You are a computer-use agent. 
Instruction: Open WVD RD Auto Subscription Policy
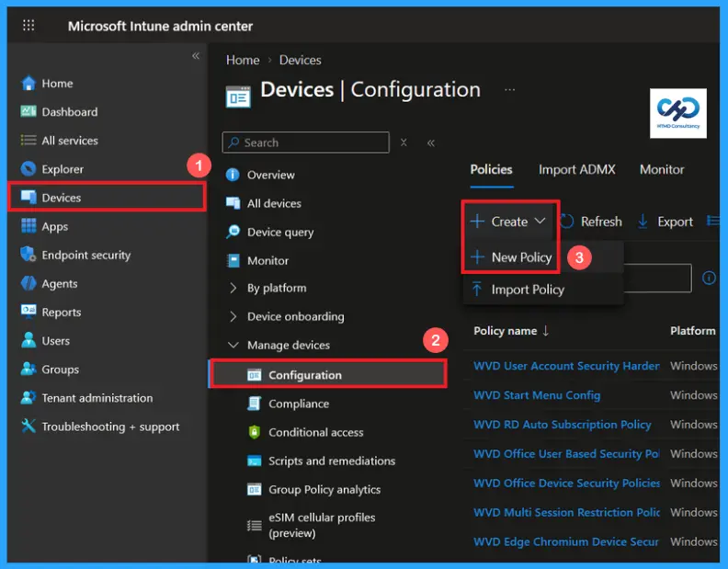coord(562,425)
